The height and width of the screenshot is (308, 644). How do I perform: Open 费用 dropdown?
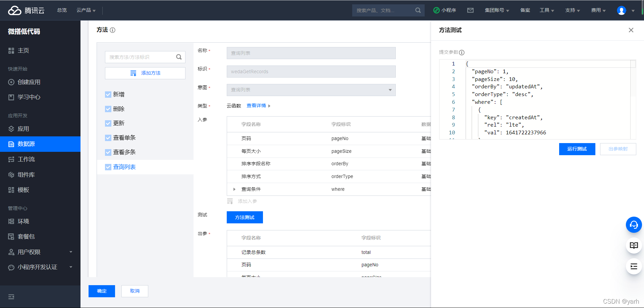pyautogui.click(x=598, y=10)
